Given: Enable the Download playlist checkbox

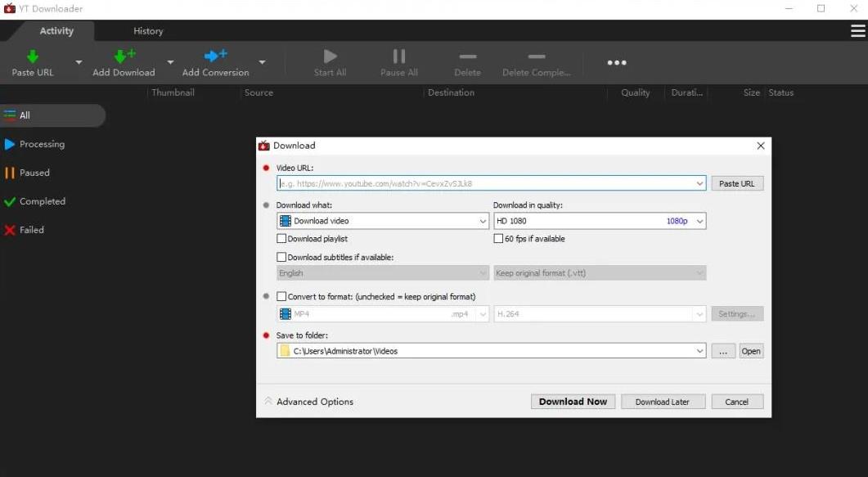Looking at the screenshot, I should coord(282,239).
